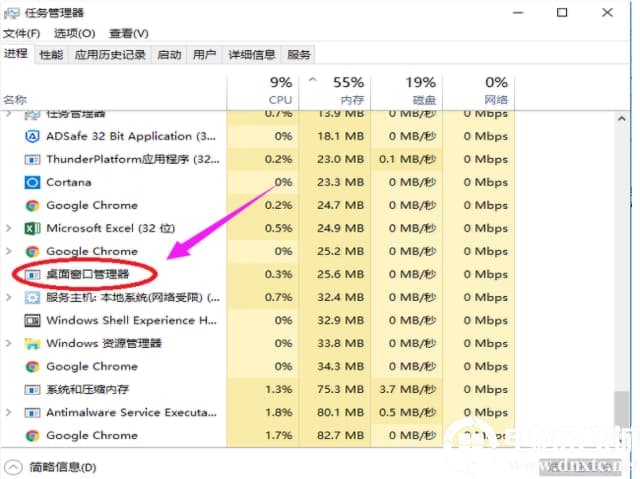This screenshot has width=640, height=479.
Task: Switch to the 性能 tab
Action: [51, 55]
